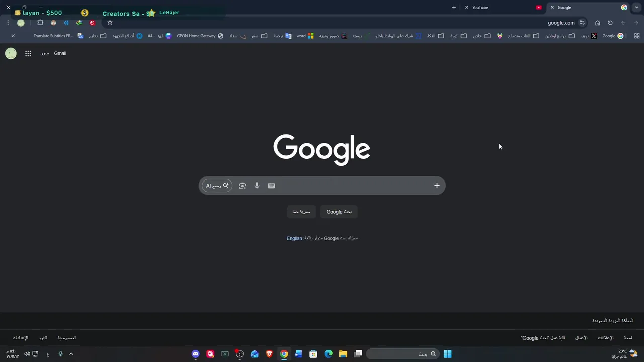Show hidden system tray icons
644x362 pixels.
71,354
